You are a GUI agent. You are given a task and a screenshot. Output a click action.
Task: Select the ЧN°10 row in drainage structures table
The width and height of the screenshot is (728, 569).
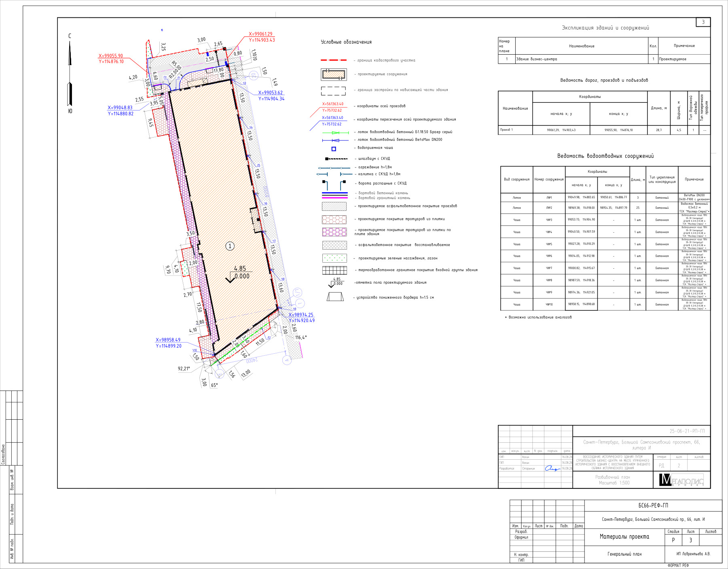605,304
